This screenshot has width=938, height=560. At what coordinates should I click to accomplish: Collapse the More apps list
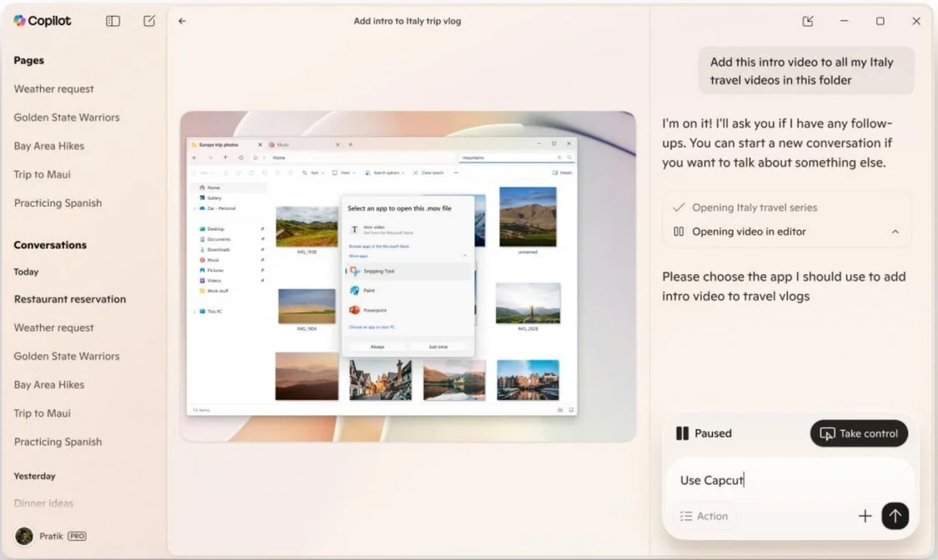point(464,255)
